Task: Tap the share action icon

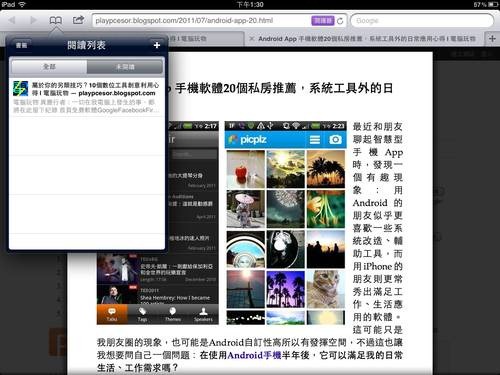Action: point(78,20)
